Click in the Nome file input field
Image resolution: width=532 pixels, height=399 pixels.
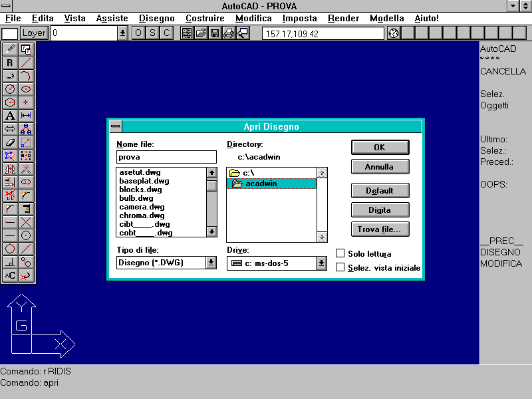[166, 157]
